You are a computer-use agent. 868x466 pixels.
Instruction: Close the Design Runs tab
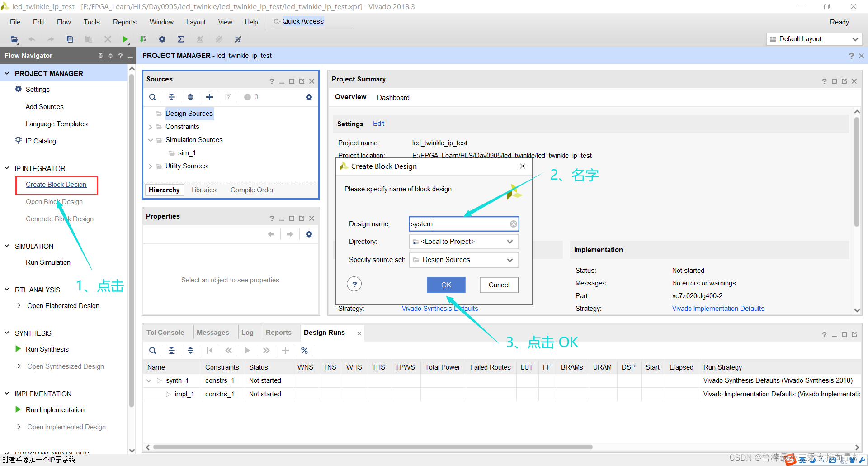click(x=359, y=333)
